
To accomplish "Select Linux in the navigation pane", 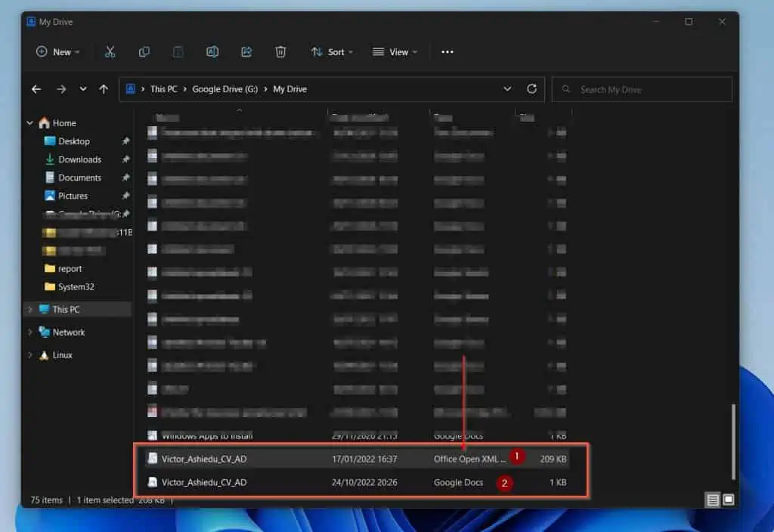I will click(62, 355).
